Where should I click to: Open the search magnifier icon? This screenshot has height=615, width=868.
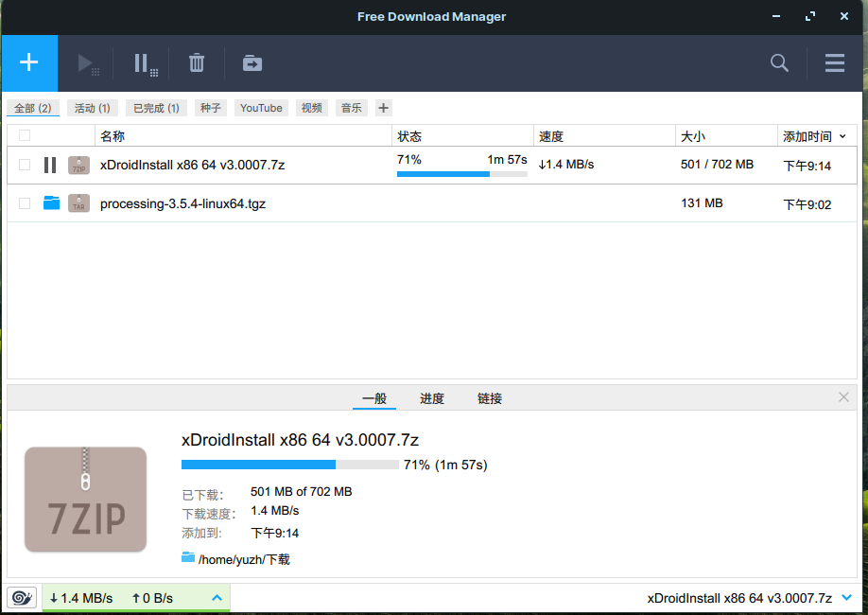779,62
